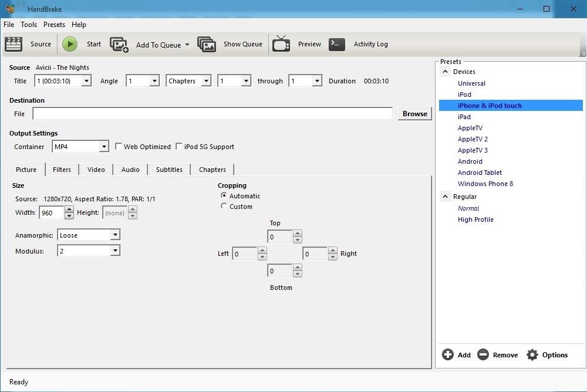Click the Start label in toolbar
587x392 pixels.
click(94, 44)
